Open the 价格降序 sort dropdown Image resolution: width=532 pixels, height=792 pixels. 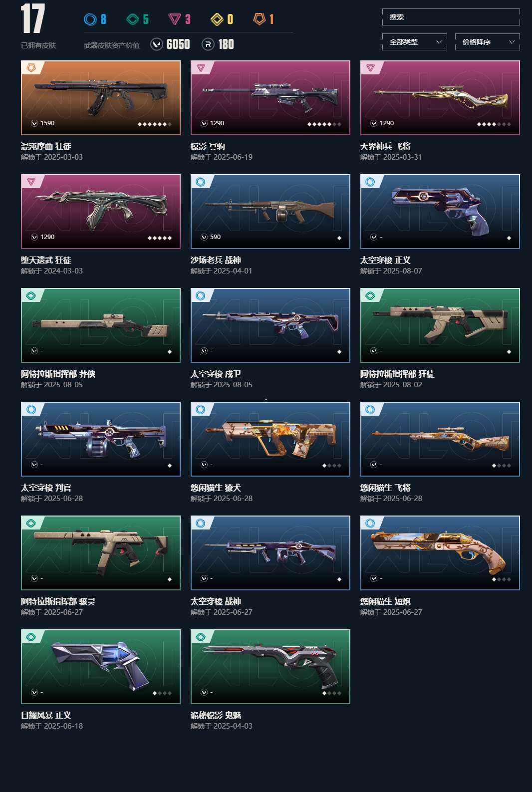488,42
